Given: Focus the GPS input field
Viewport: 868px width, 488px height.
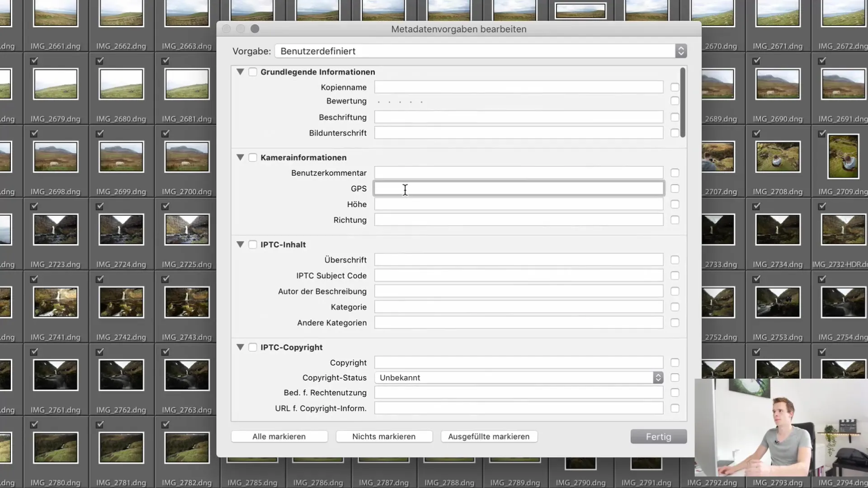Looking at the screenshot, I should click(519, 188).
